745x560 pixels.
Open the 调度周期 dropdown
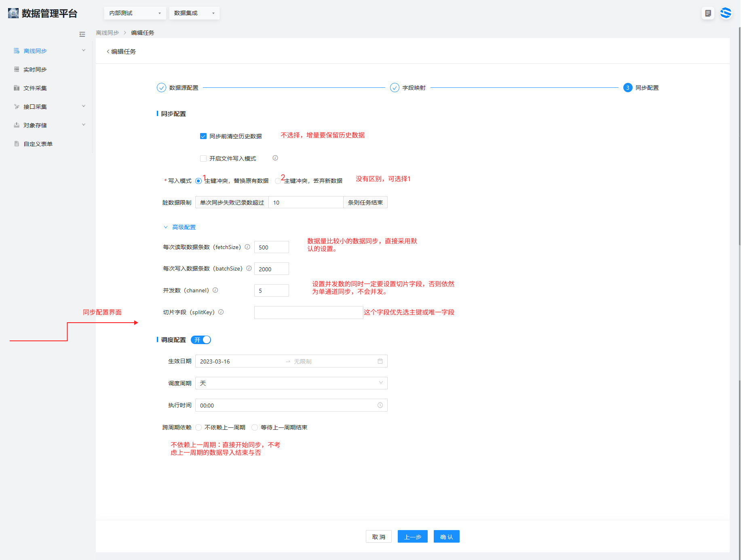pyautogui.click(x=291, y=383)
